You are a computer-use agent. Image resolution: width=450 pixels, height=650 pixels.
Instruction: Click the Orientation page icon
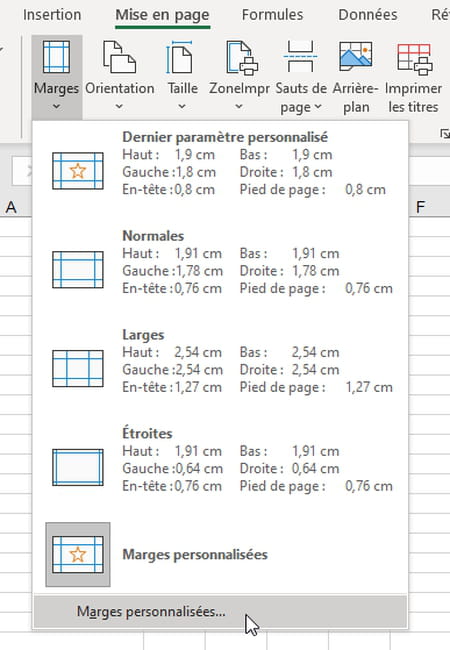tap(119, 56)
